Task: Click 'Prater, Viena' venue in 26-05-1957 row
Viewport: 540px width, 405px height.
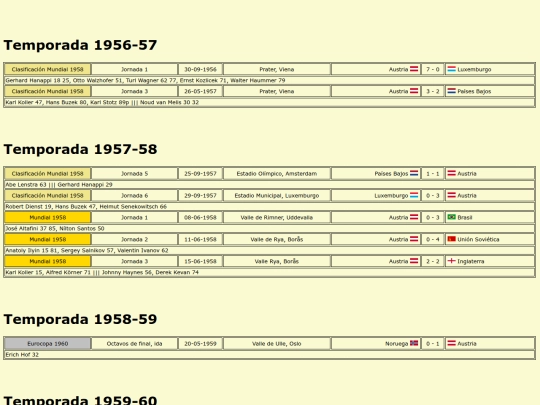Action: pos(277,91)
